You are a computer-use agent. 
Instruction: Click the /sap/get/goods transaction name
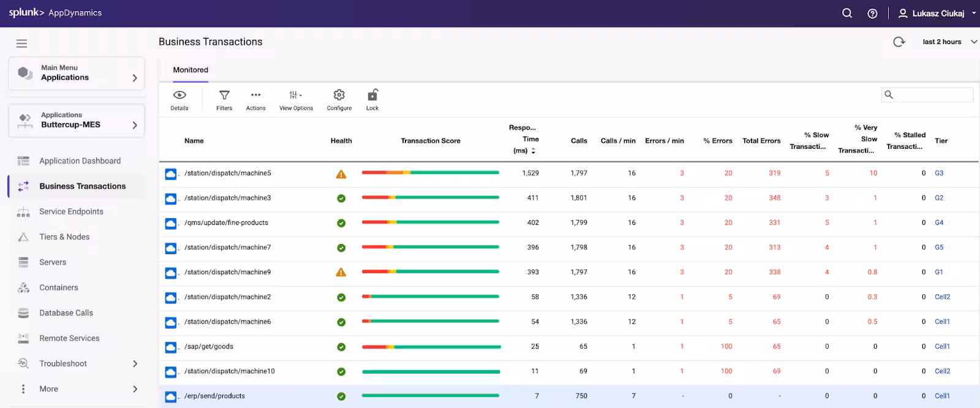[209, 347]
